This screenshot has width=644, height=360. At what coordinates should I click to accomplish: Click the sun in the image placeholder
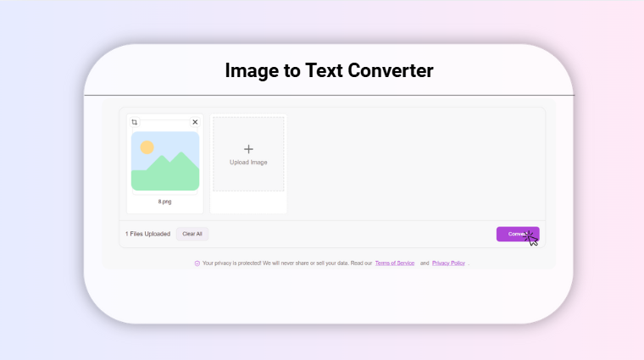point(147,147)
